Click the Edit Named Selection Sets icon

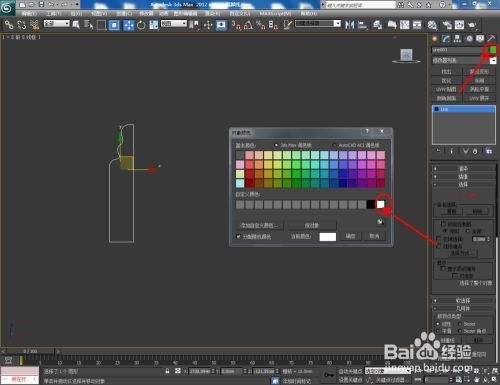tap(288, 25)
